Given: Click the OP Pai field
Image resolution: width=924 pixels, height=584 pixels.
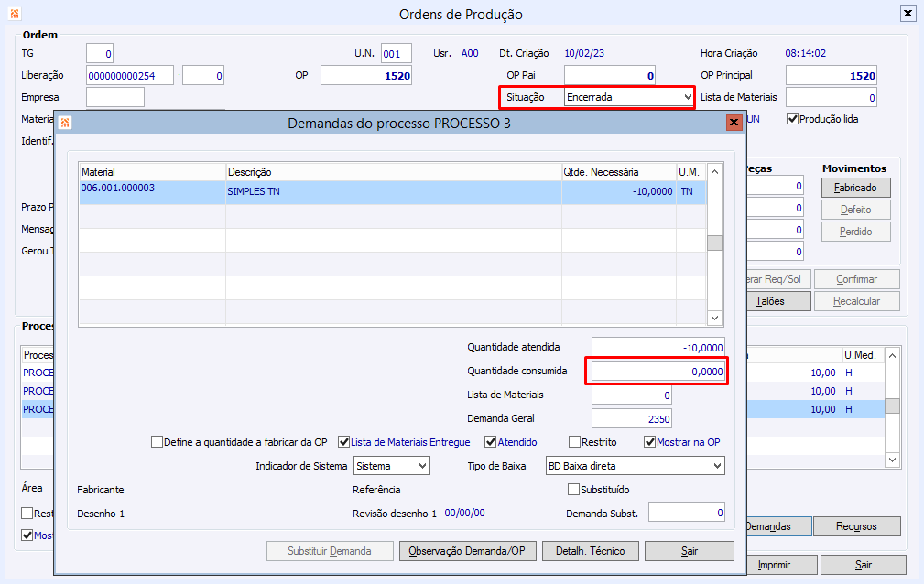Looking at the screenshot, I should pyautogui.click(x=610, y=75).
